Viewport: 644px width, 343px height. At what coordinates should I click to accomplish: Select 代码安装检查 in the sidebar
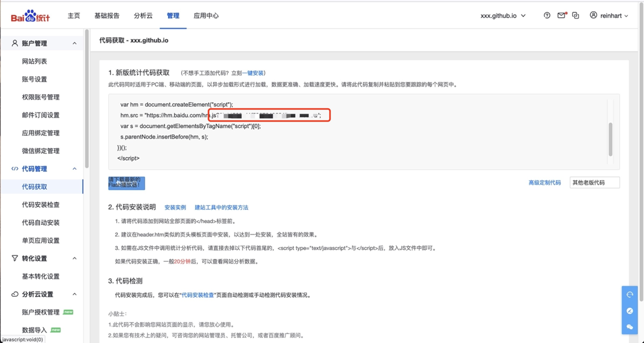click(x=41, y=205)
